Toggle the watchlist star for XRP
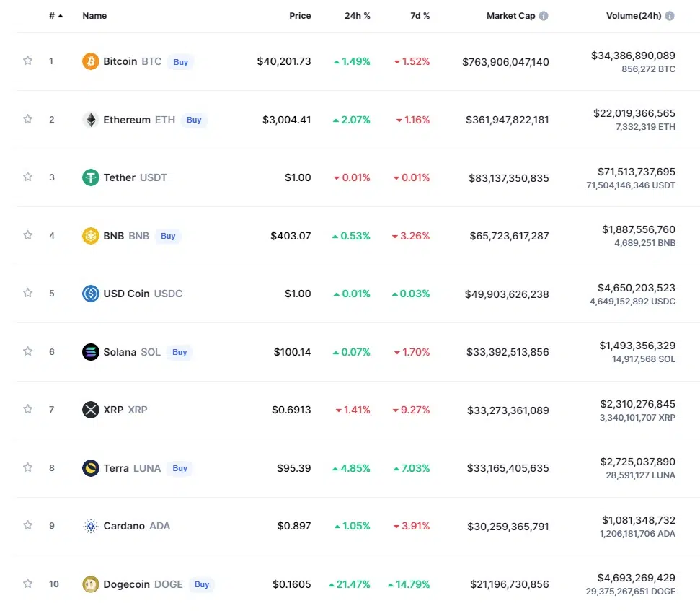The width and height of the screenshot is (700, 611). (x=27, y=410)
